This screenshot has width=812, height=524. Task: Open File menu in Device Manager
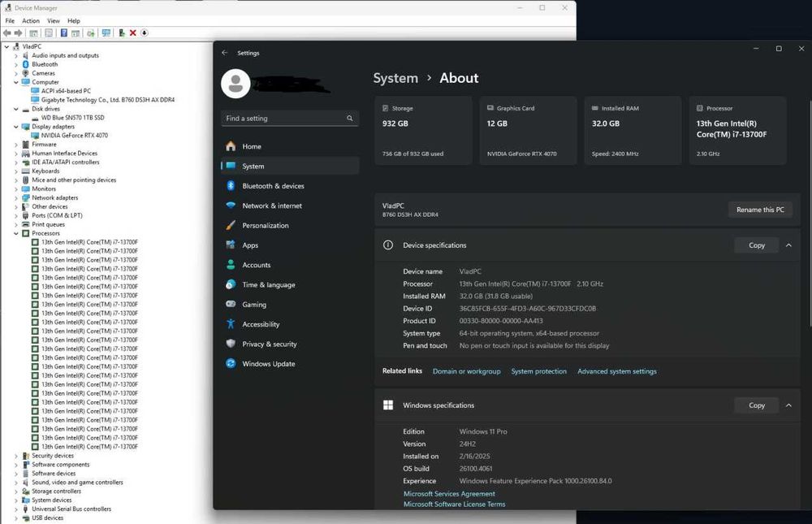tap(10, 21)
